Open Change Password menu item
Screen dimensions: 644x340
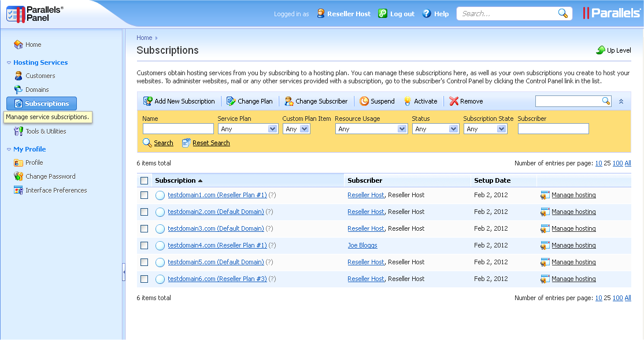[x=50, y=176]
